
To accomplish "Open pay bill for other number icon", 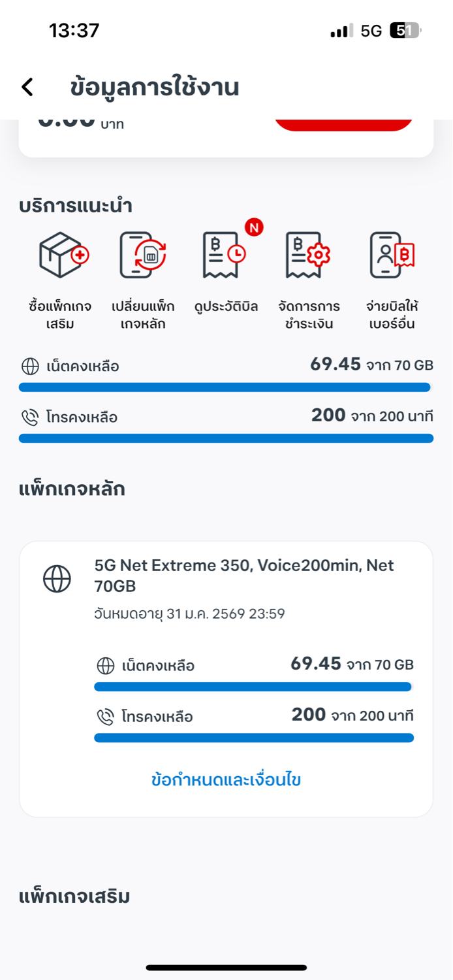I will pos(392,255).
